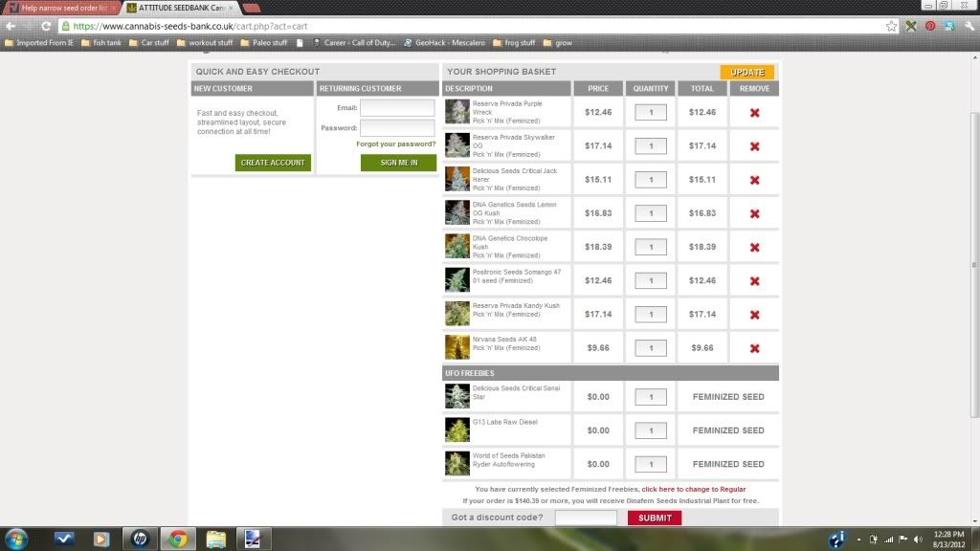
Task: Open Career - Call of Duty bookmark
Action: 354,43
